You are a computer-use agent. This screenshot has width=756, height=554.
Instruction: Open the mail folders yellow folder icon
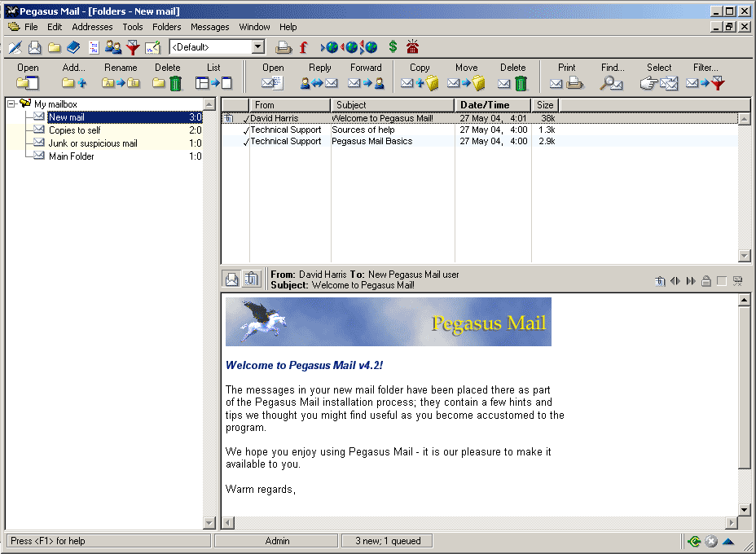[55, 47]
